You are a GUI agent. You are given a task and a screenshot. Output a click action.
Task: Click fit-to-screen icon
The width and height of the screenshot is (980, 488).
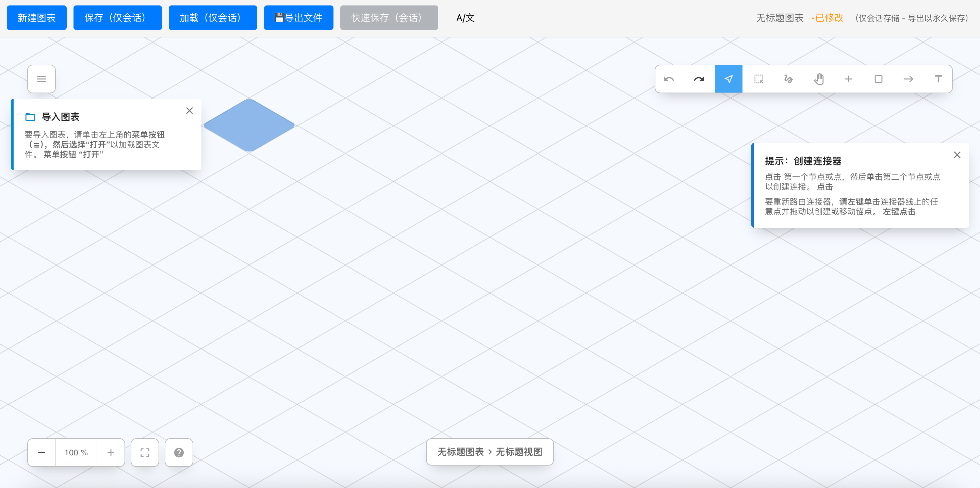[x=145, y=453]
